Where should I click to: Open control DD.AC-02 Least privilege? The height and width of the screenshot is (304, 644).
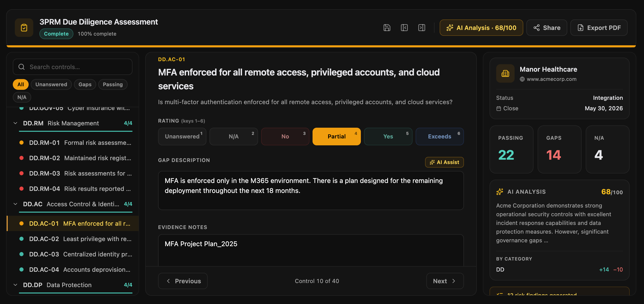(73, 239)
